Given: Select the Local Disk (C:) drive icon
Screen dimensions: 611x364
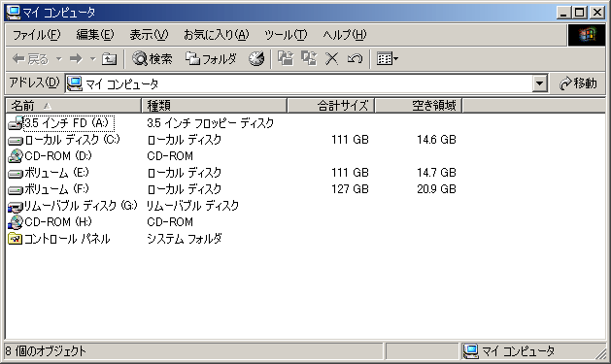Looking at the screenshot, I should [x=16, y=140].
